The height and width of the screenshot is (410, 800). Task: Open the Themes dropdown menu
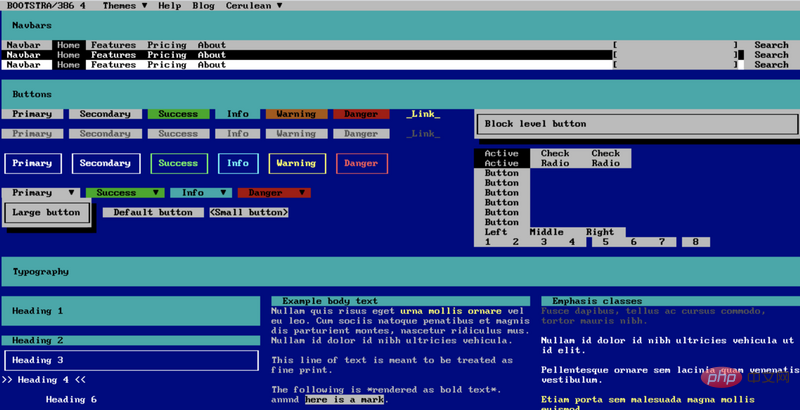125,5
